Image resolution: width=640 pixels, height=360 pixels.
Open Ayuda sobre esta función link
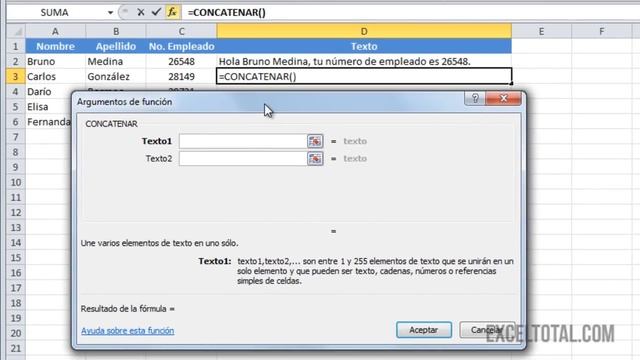(127, 331)
